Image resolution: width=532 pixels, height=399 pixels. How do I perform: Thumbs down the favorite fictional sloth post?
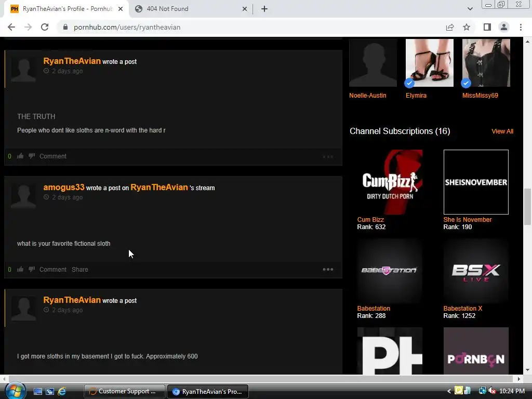[32, 270]
